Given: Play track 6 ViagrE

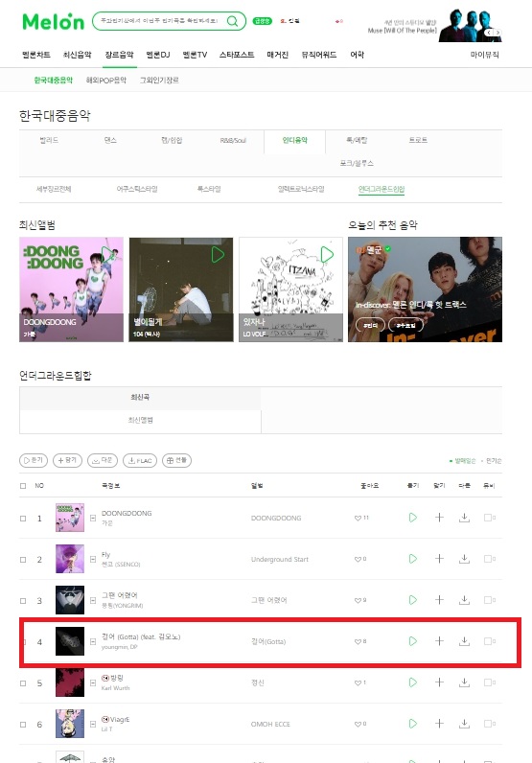Looking at the screenshot, I should pyautogui.click(x=413, y=724).
